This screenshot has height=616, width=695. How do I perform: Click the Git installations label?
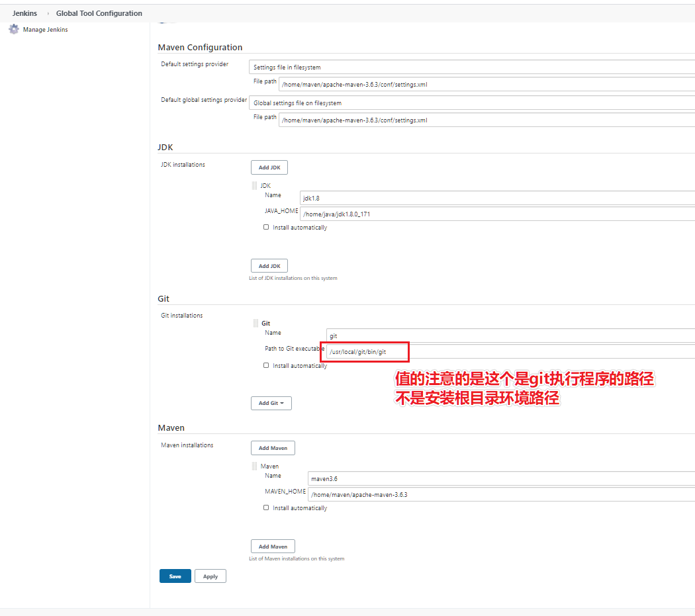[182, 316]
